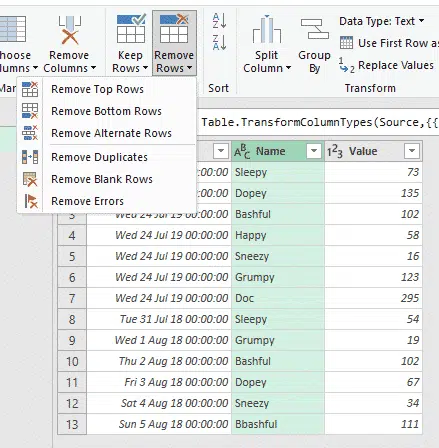Sort ascending with the A-Z icon

click(x=220, y=21)
